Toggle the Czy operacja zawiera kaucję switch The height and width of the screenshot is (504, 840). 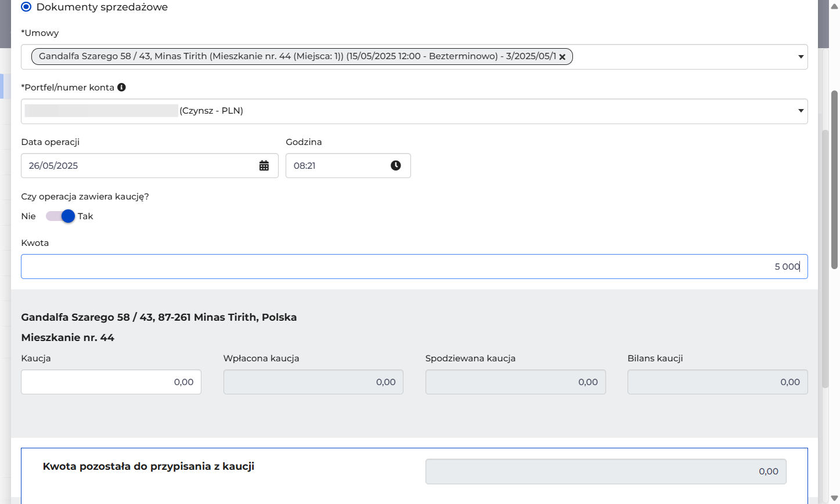coord(60,216)
